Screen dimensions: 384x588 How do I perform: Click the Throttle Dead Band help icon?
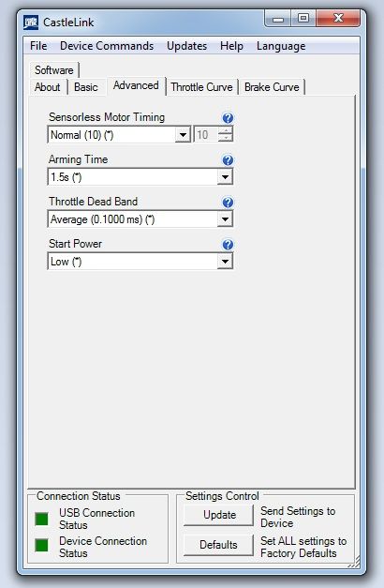point(228,203)
